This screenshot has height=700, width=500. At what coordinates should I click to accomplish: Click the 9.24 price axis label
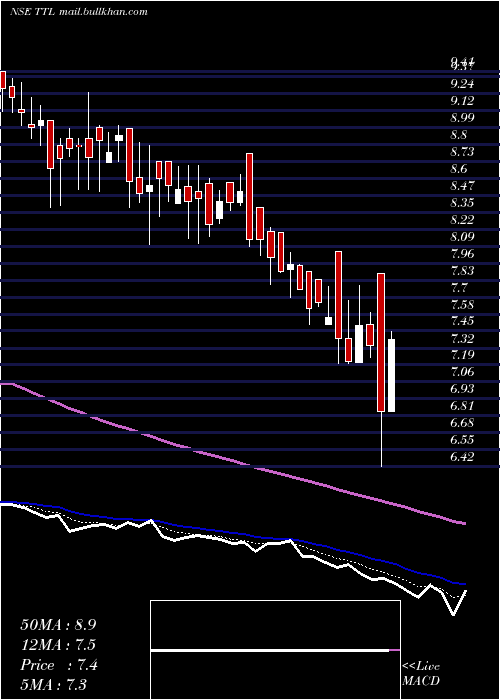463,84
